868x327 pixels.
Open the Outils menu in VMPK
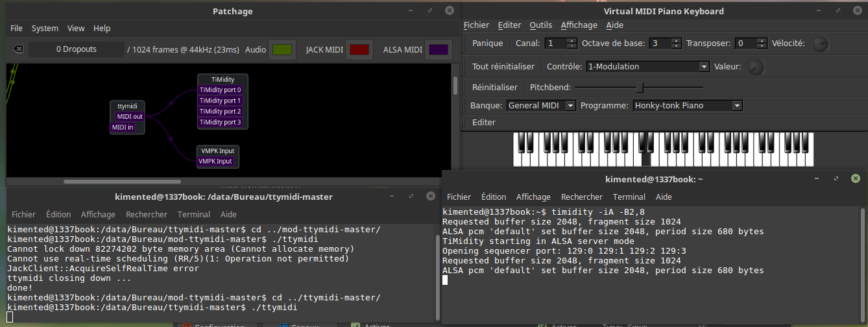(x=540, y=25)
